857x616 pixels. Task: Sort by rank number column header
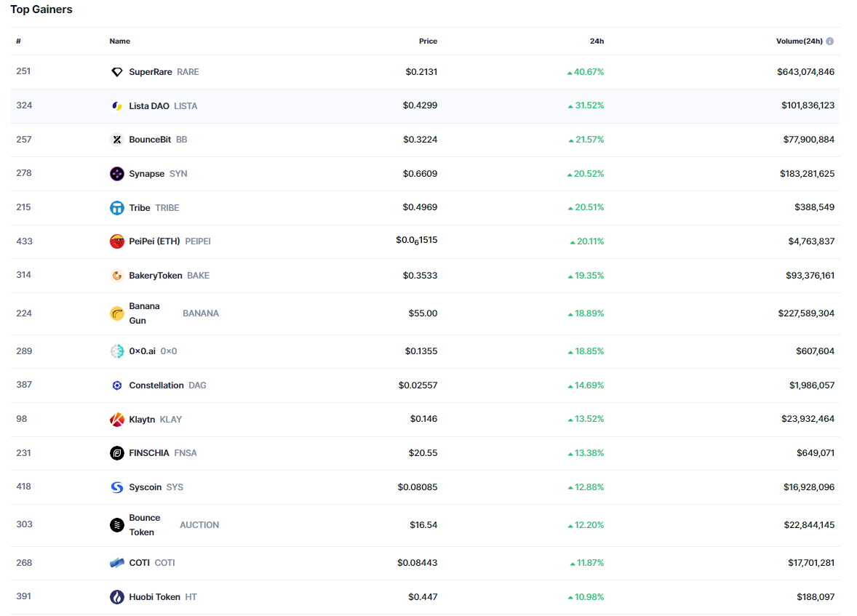coord(18,41)
